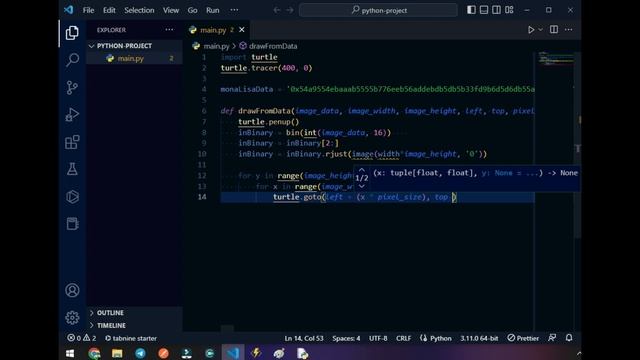Open Explorer Views and More Actions ellipsis
The height and width of the screenshot is (360, 640).
[x=169, y=29]
